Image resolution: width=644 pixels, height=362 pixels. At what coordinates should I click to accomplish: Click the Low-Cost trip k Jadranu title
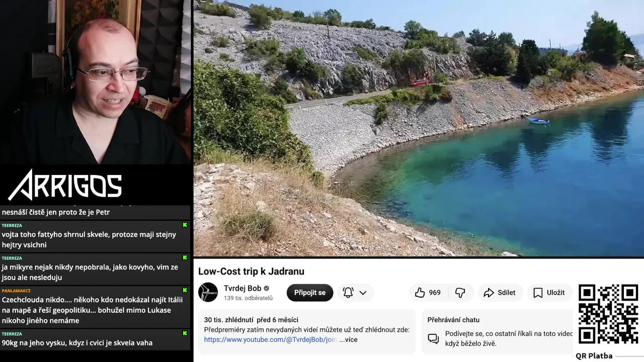[251, 271]
